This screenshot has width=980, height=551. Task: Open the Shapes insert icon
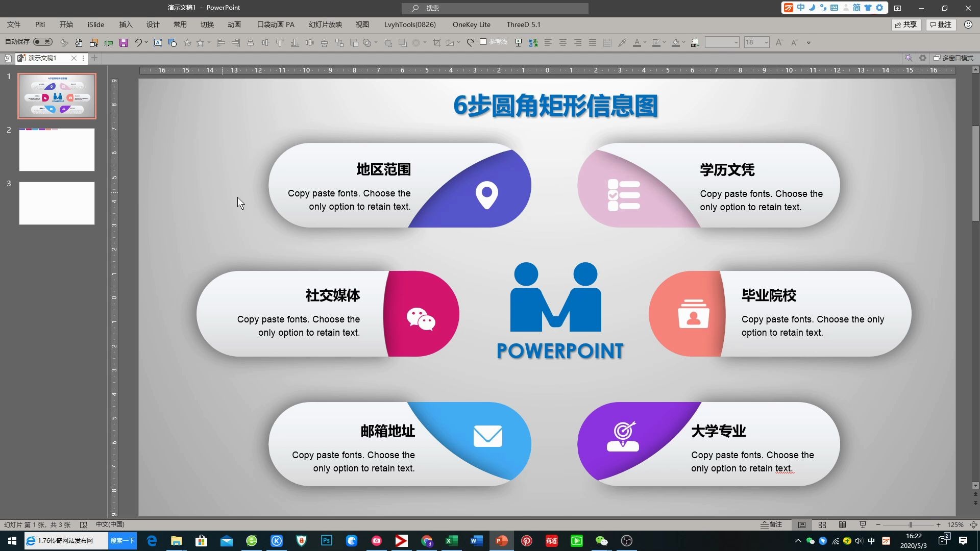pyautogui.click(x=173, y=43)
